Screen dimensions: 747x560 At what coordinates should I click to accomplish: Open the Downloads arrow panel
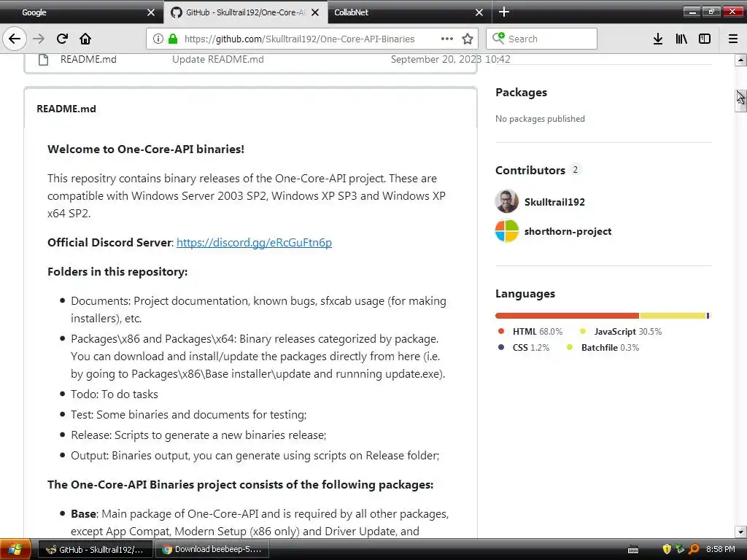658,39
